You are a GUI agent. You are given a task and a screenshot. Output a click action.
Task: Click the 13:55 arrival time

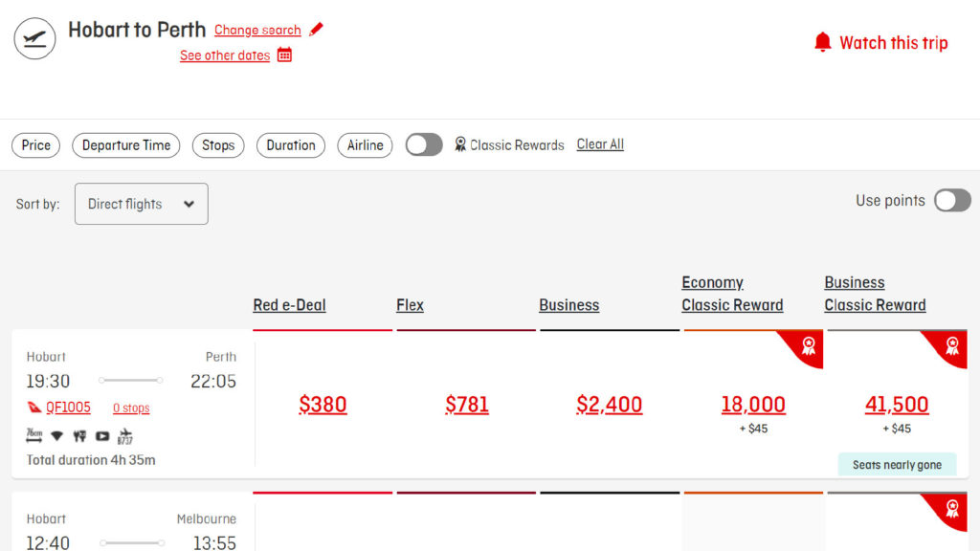coord(214,543)
